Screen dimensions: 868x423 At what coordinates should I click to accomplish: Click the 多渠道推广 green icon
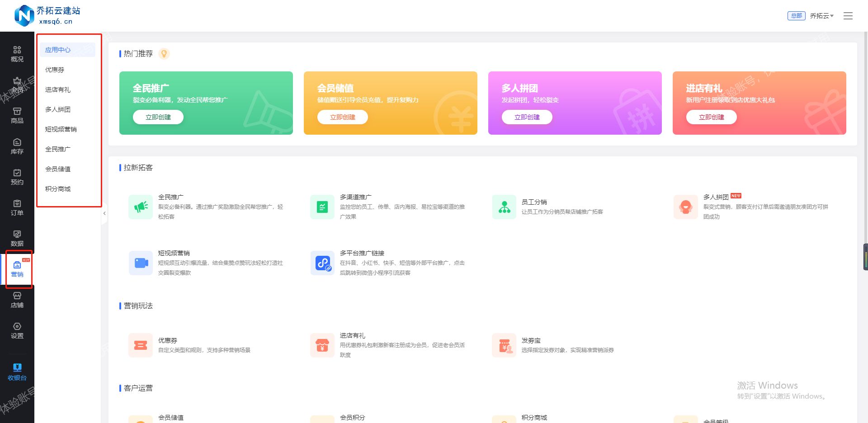click(322, 207)
